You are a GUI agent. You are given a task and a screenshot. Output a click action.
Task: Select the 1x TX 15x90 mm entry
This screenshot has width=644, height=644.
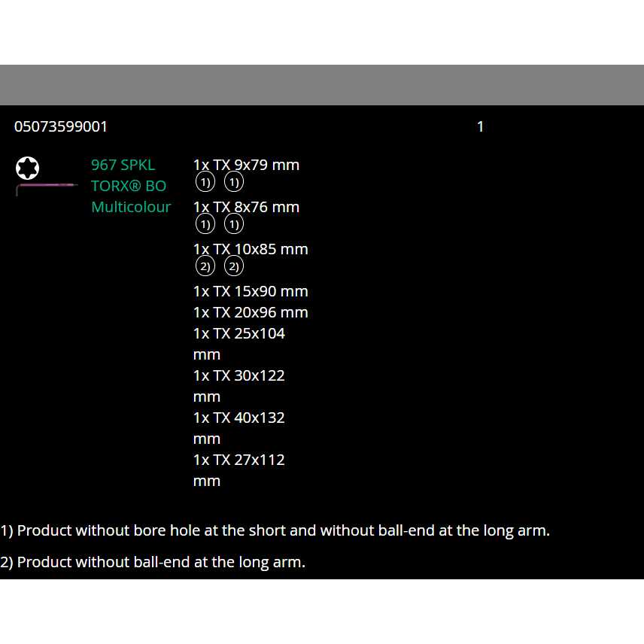pyautogui.click(x=251, y=291)
